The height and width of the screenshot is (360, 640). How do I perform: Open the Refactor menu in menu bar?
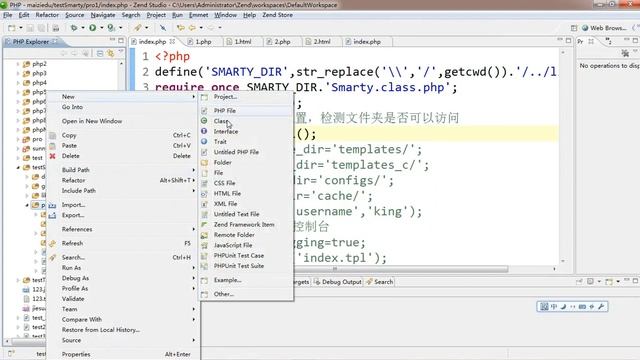tap(47, 15)
